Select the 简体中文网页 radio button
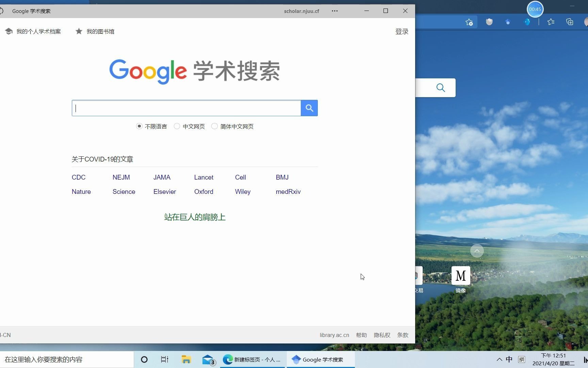 click(x=214, y=126)
